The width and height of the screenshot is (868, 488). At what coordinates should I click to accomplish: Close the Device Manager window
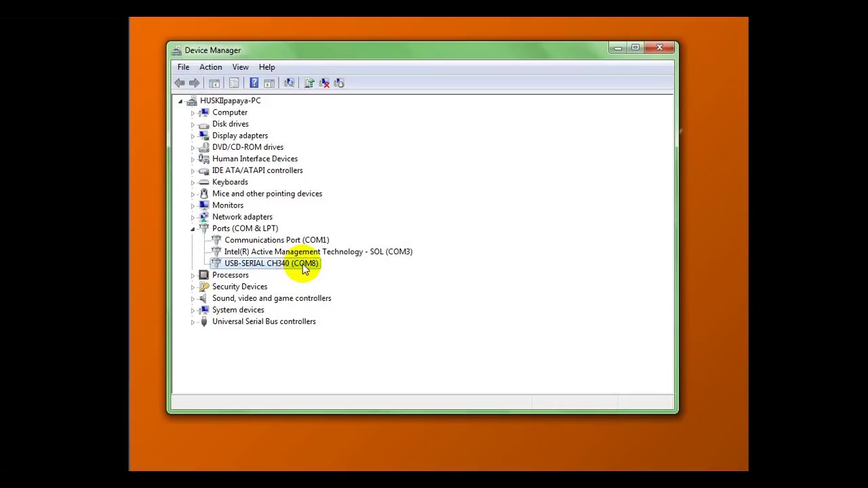point(659,48)
